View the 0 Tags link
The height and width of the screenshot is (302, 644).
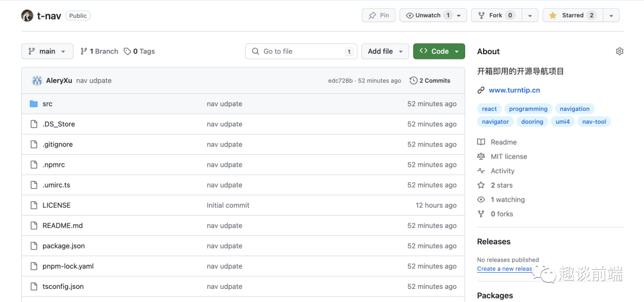coord(139,51)
